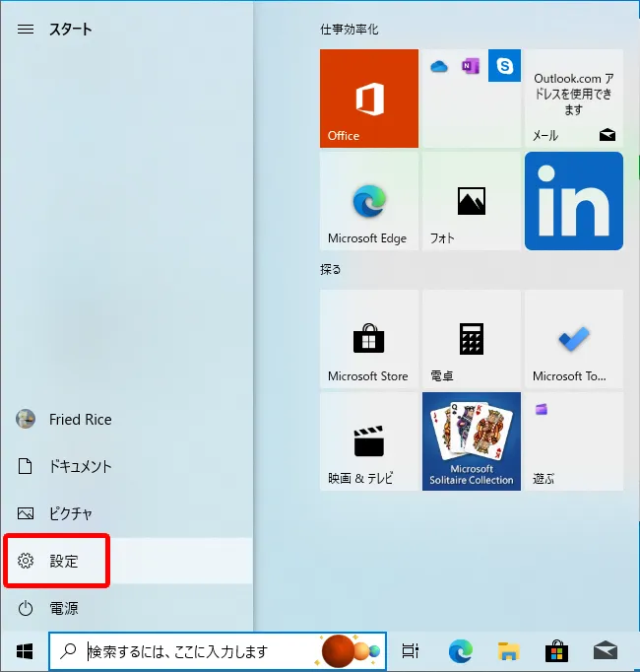Click the planets search highlight icon
640x672 pixels.
point(349,651)
